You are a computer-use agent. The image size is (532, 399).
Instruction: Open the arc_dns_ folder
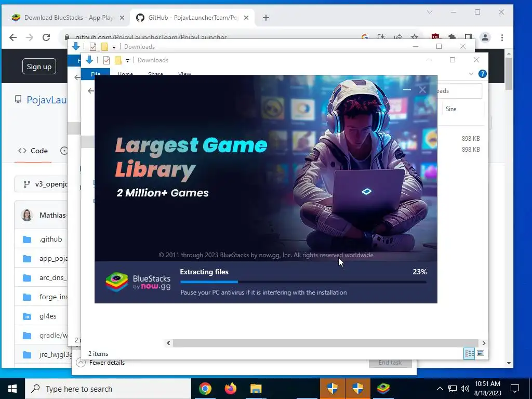[x=53, y=277]
